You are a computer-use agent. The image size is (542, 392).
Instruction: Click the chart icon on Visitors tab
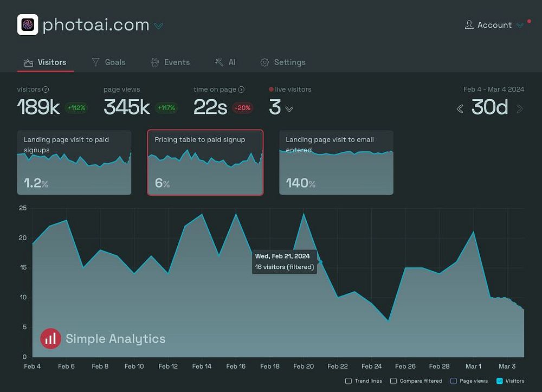tap(29, 62)
